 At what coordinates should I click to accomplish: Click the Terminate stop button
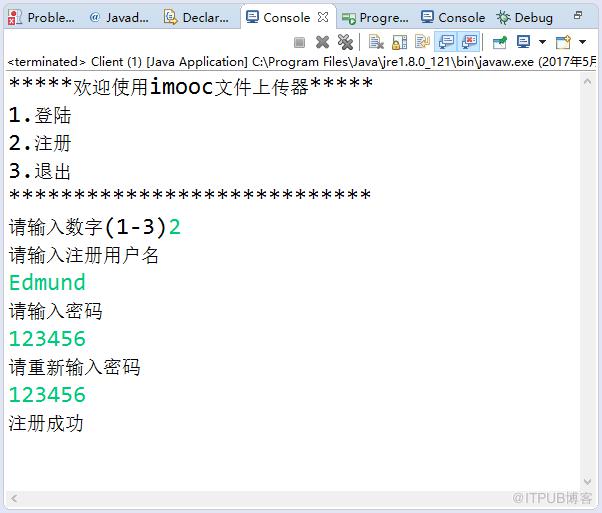pyautogui.click(x=299, y=42)
